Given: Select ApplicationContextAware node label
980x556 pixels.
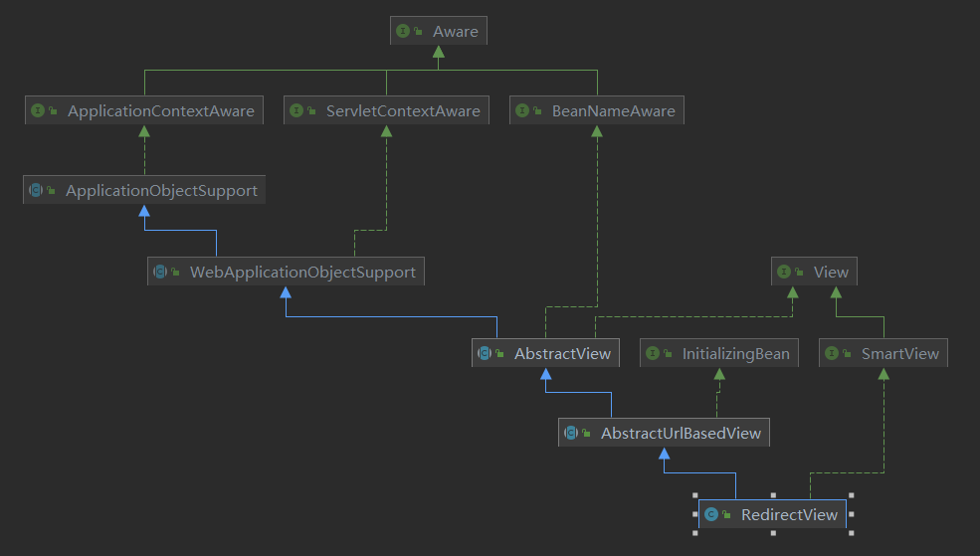Looking at the screenshot, I should point(160,110).
